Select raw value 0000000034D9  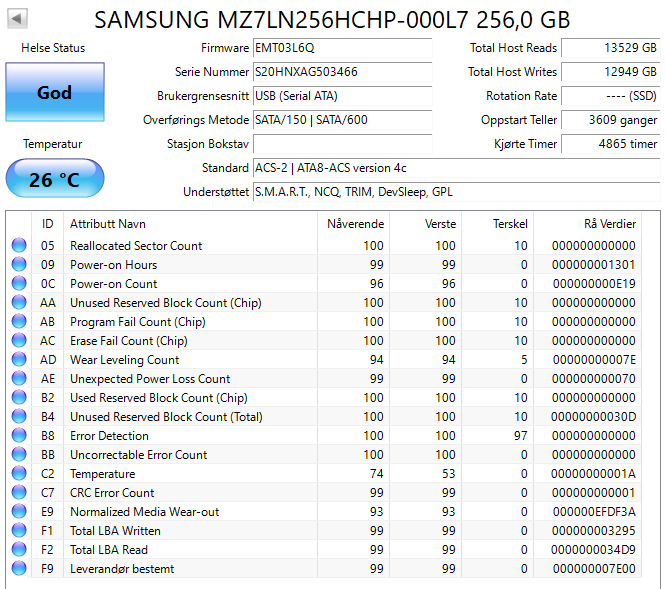coord(593,550)
